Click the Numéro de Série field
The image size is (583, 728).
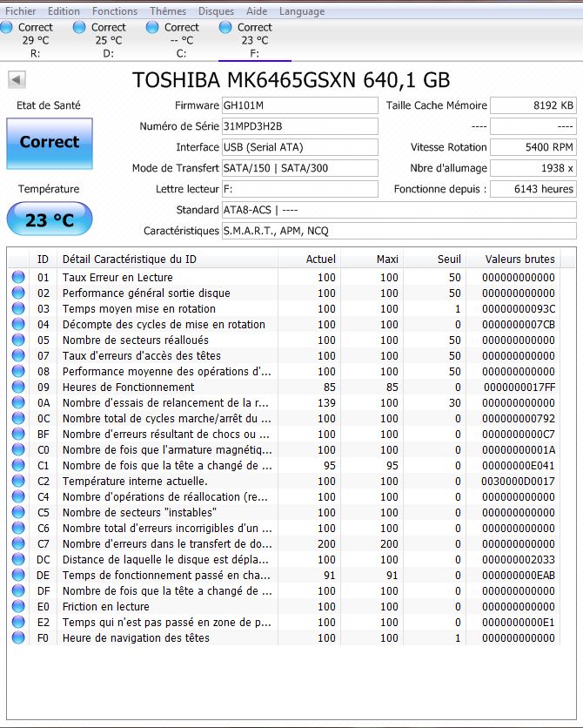(x=299, y=126)
